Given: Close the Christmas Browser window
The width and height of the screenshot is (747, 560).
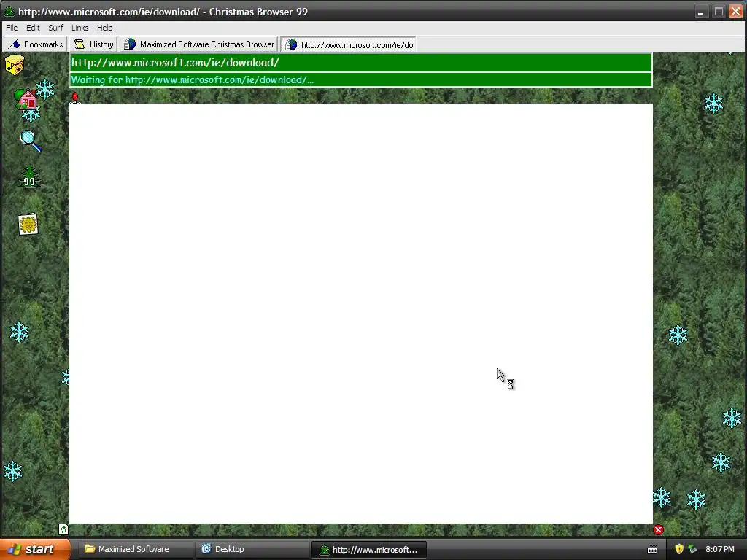Looking at the screenshot, I should 736,12.
